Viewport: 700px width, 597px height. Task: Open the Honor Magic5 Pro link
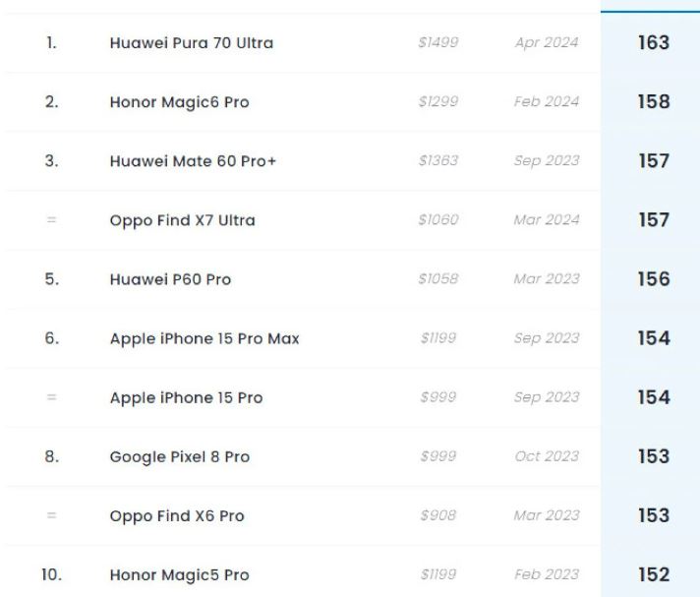179,574
